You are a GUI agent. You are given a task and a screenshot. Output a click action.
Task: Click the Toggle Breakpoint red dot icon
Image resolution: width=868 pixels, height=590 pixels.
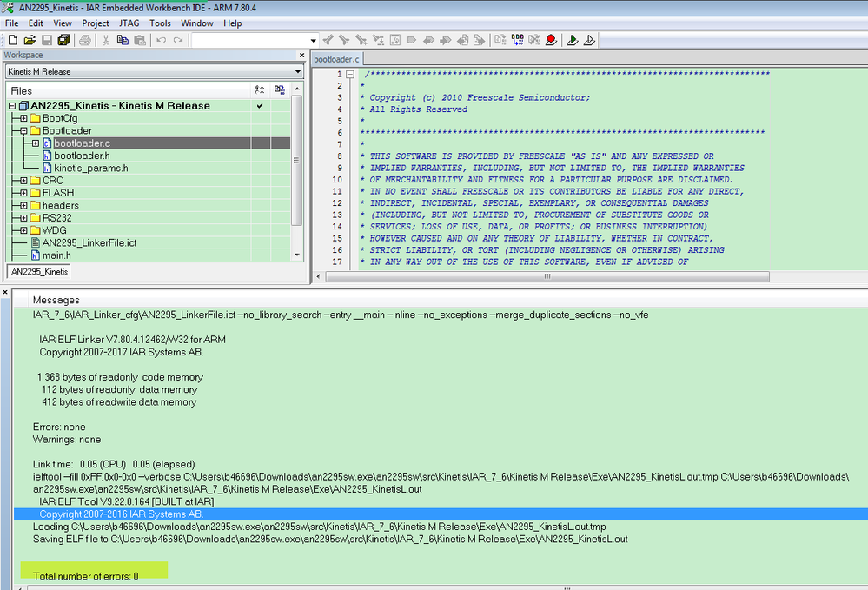pos(551,40)
